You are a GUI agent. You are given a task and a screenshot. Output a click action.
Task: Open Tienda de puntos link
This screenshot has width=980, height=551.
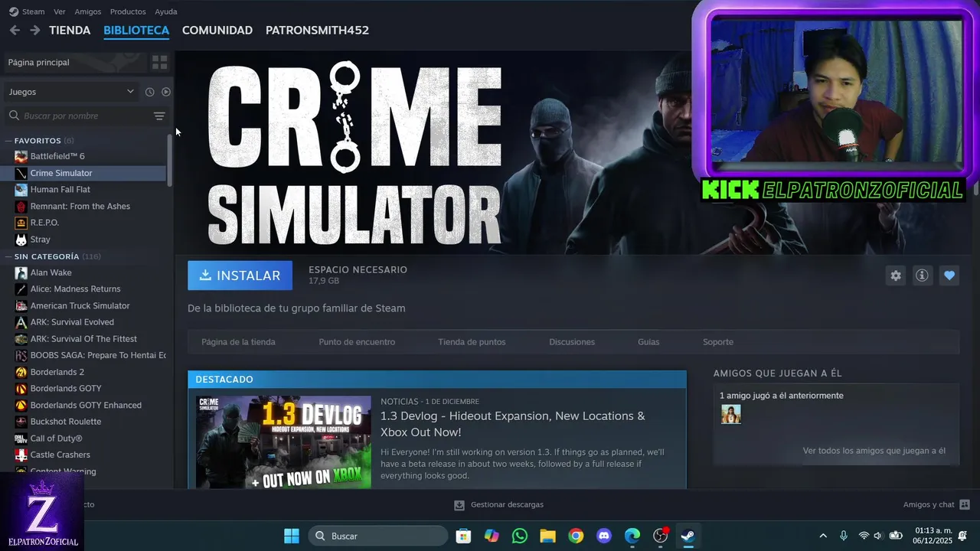click(472, 342)
